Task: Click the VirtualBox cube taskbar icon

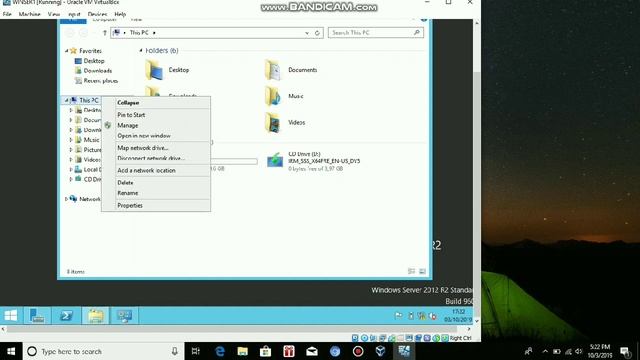Action: point(380,351)
